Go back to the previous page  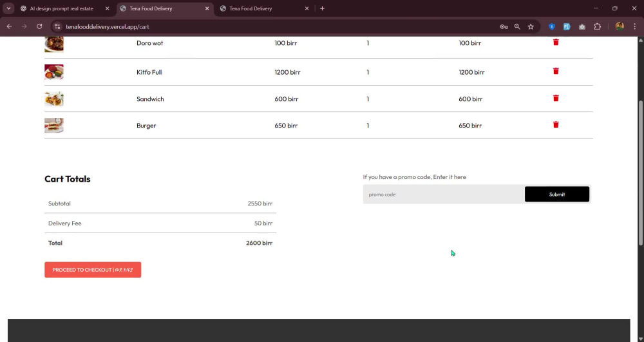pos(9,26)
